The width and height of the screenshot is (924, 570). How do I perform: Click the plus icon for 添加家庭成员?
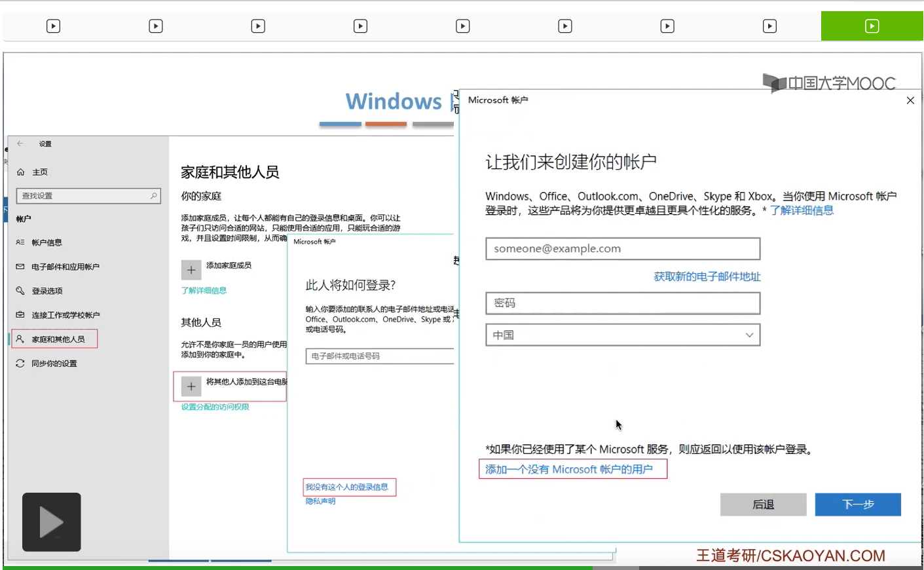(x=191, y=270)
